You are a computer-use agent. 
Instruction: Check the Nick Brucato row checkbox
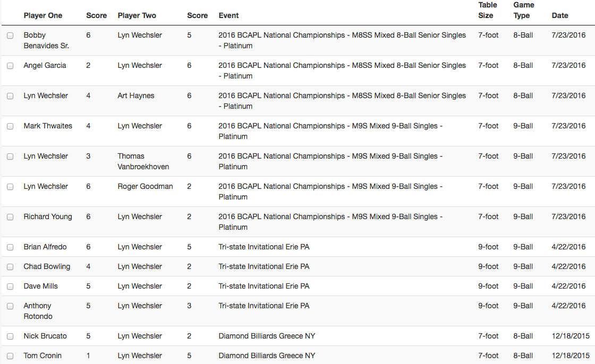pos(10,337)
